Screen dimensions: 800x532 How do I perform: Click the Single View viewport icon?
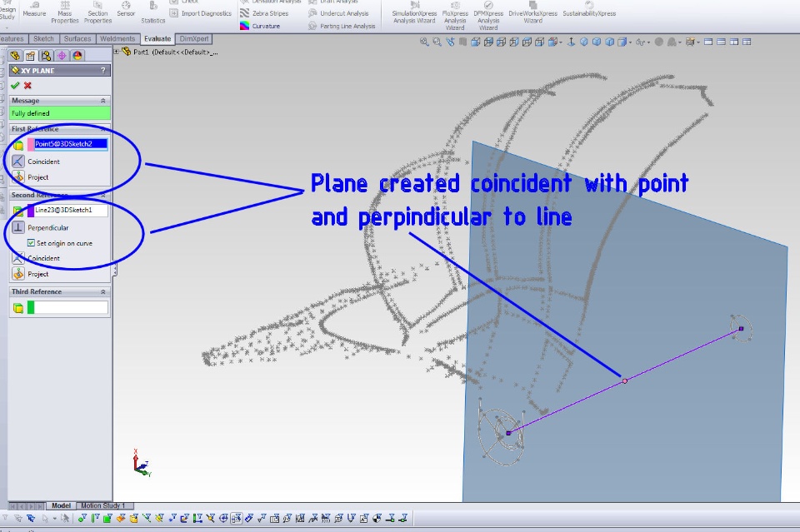click(x=708, y=42)
